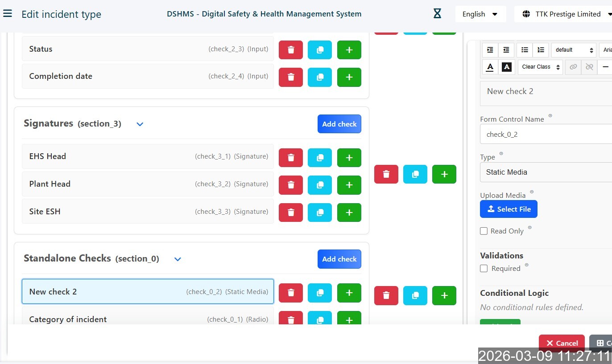This screenshot has height=364, width=612.
Task: Collapse the Signatures section chevron
Action: click(x=140, y=124)
